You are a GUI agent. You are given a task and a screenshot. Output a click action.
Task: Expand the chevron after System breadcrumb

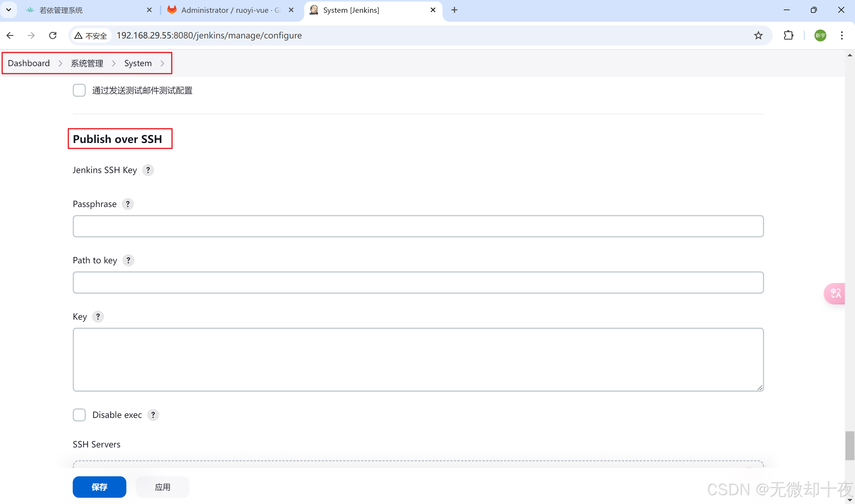pos(162,63)
